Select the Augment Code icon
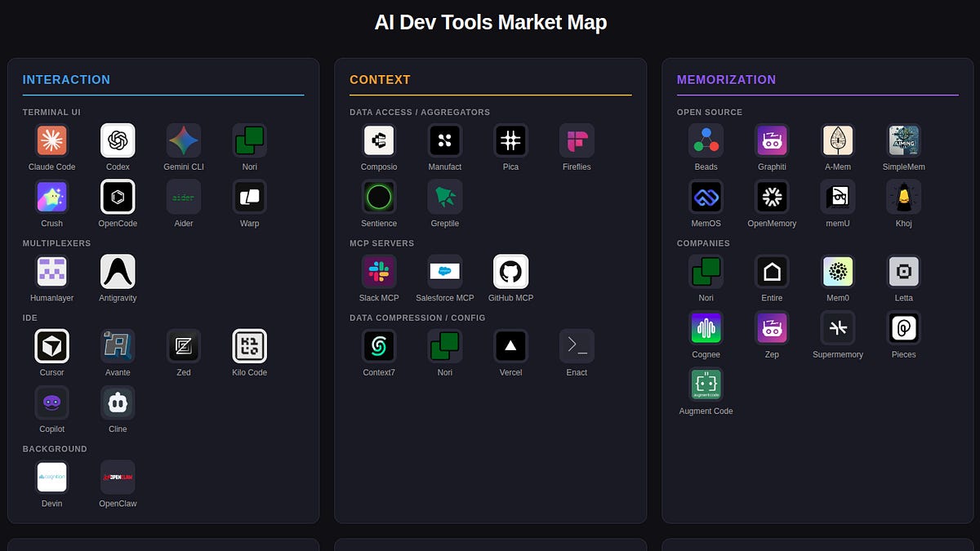The height and width of the screenshot is (551, 980). [706, 384]
